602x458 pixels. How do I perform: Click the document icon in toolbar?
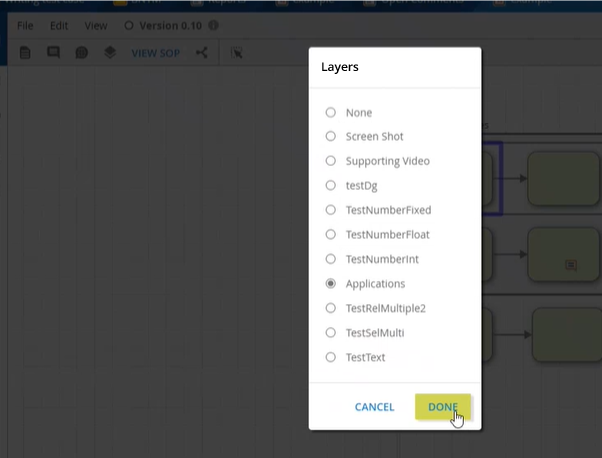coord(25,52)
